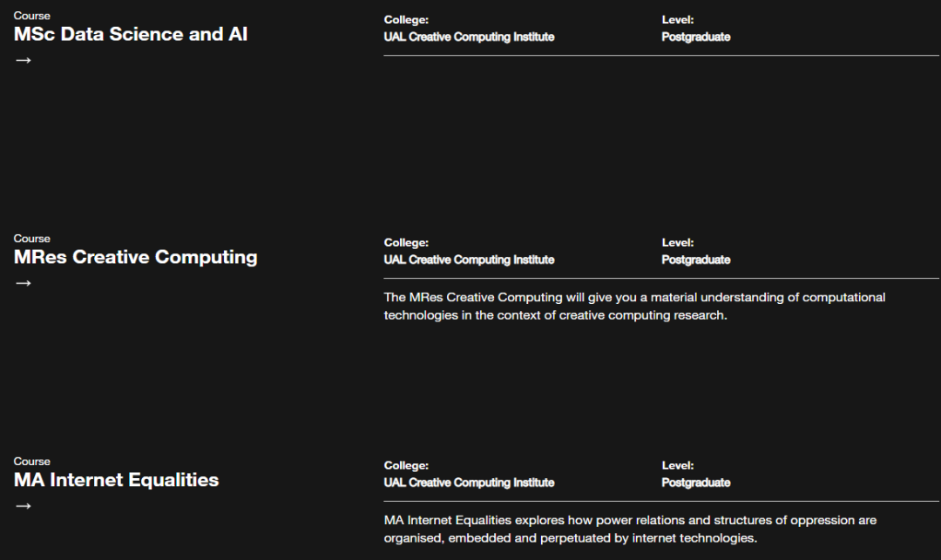The image size is (941, 560).
Task: Click Postgraduate level for MRes Creative Computing
Action: point(695,260)
